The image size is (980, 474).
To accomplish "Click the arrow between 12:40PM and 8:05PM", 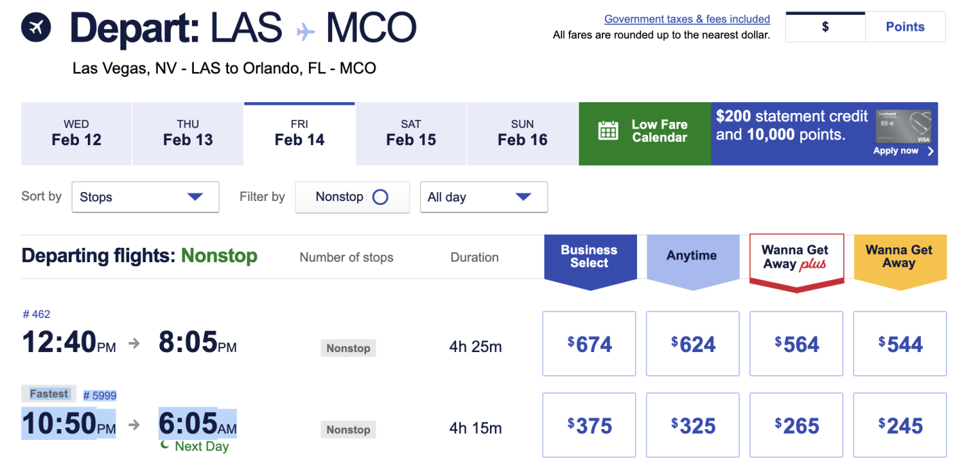I will click(135, 344).
